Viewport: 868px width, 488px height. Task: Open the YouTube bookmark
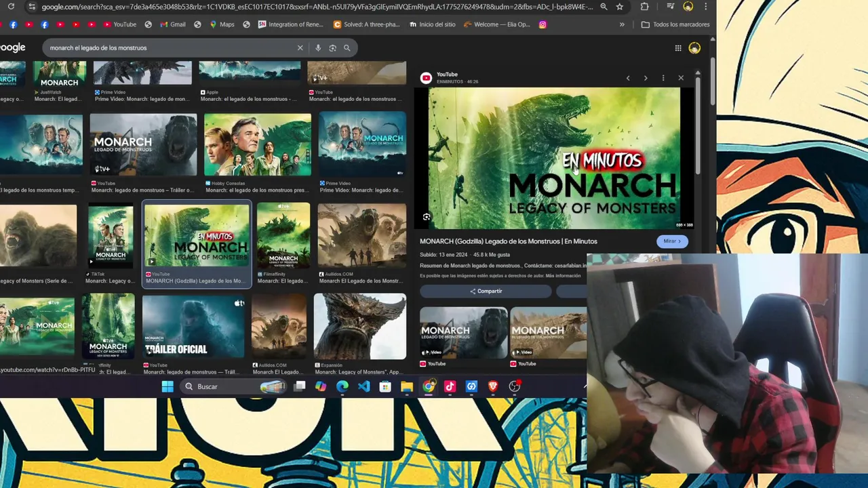(x=120, y=24)
